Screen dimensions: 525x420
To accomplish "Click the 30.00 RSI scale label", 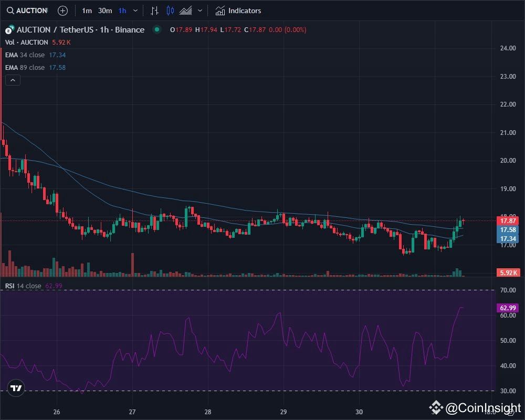I will point(508,391).
